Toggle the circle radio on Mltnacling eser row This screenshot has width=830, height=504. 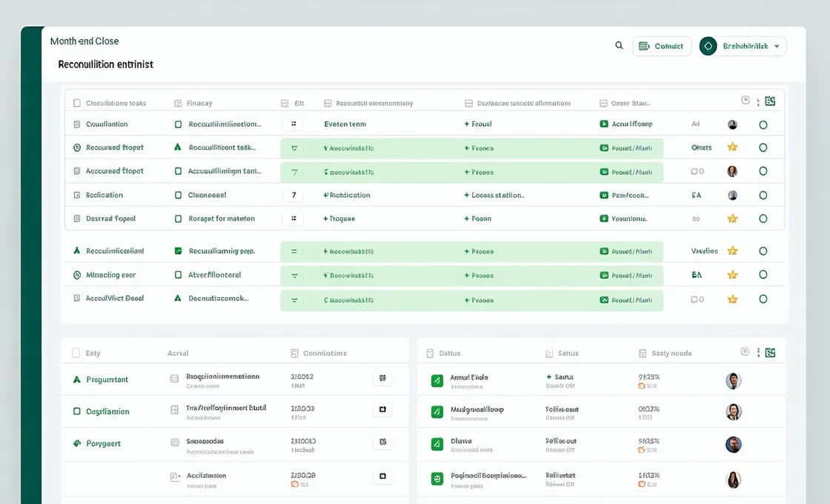pyautogui.click(x=763, y=275)
